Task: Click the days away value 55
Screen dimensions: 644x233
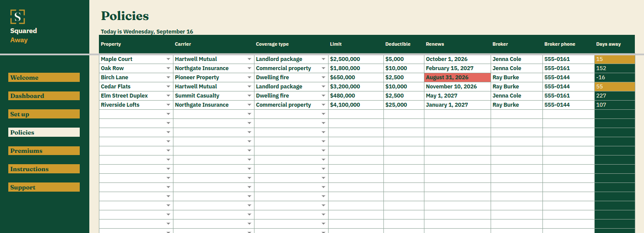Action: pyautogui.click(x=615, y=87)
